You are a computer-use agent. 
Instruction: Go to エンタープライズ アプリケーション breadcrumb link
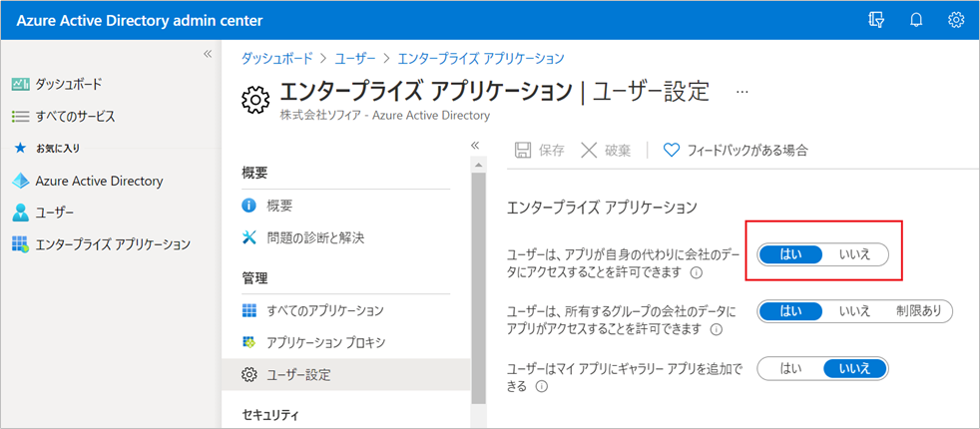(x=481, y=59)
